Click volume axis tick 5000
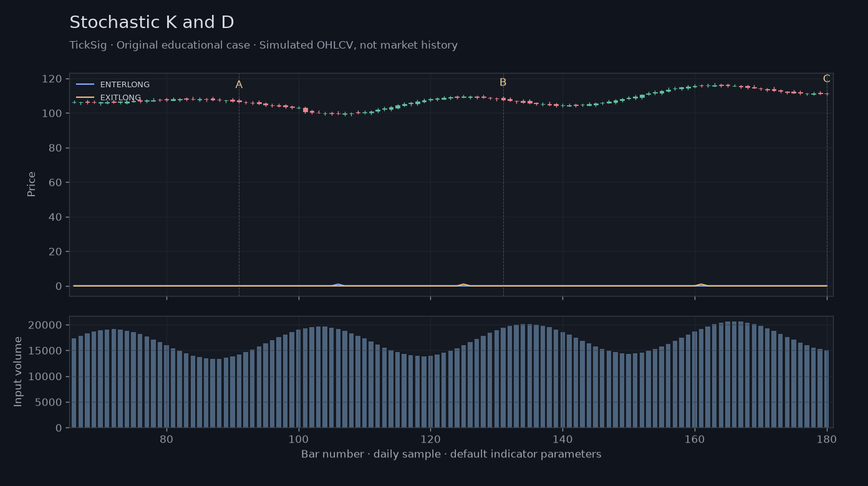The height and width of the screenshot is (486, 868). coord(47,403)
